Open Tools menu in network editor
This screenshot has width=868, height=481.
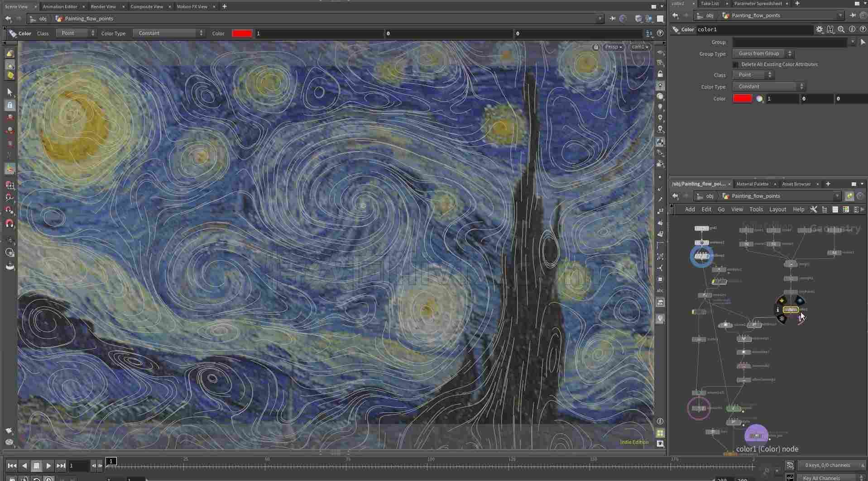click(756, 210)
